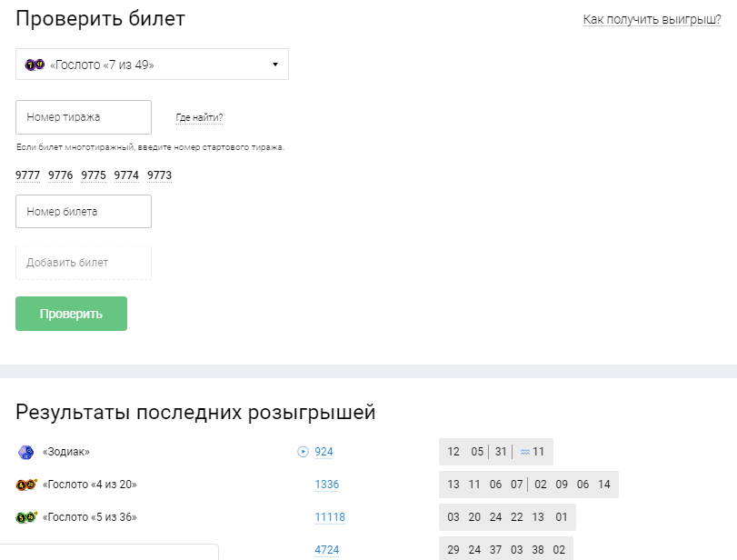Click the Проверить билет heading
Viewport: 737px width, 560px height.
click(x=101, y=19)
